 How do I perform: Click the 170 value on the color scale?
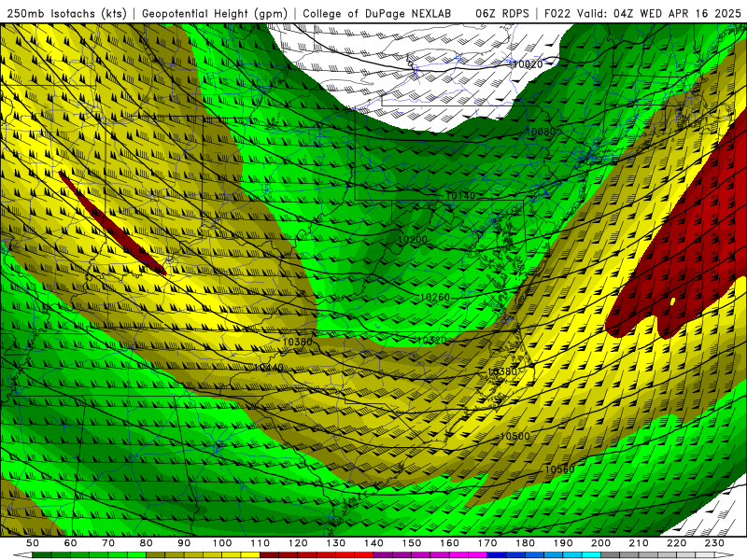pyautogui.click(x=487, y=543)
